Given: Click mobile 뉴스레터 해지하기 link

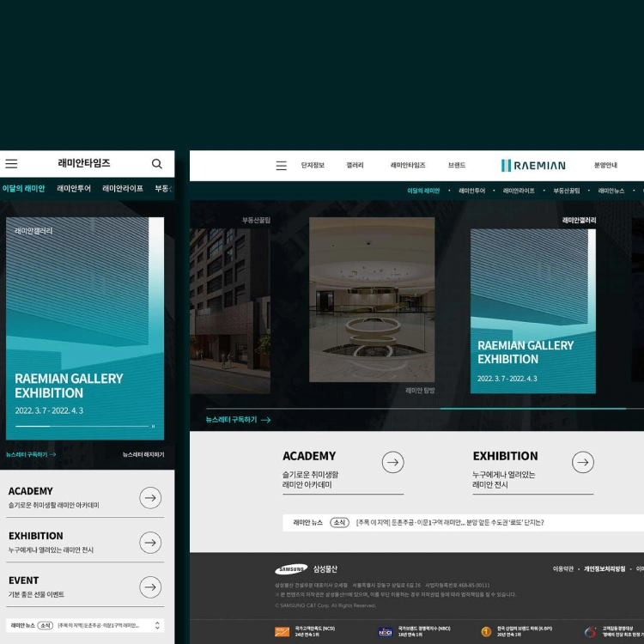Looking at the screenshot, I should coord(143,454).
